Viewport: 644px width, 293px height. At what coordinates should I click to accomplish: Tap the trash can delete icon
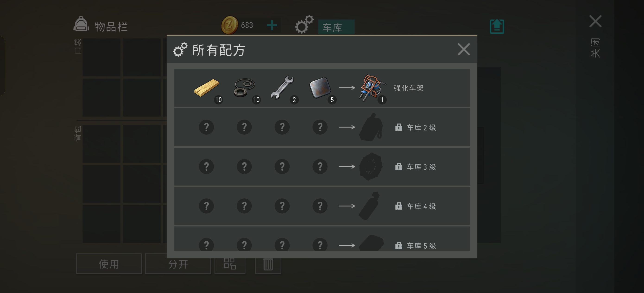pyautogui.click(x=268, y=264)
